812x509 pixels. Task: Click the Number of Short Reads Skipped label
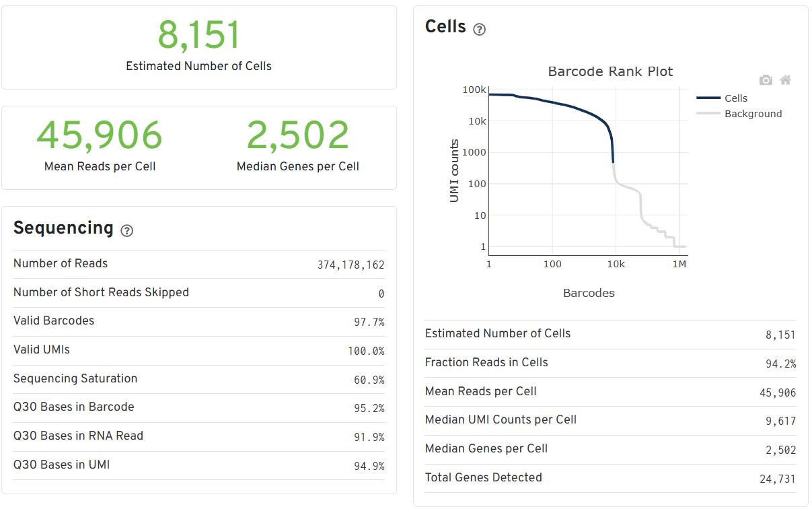point(101,292)
